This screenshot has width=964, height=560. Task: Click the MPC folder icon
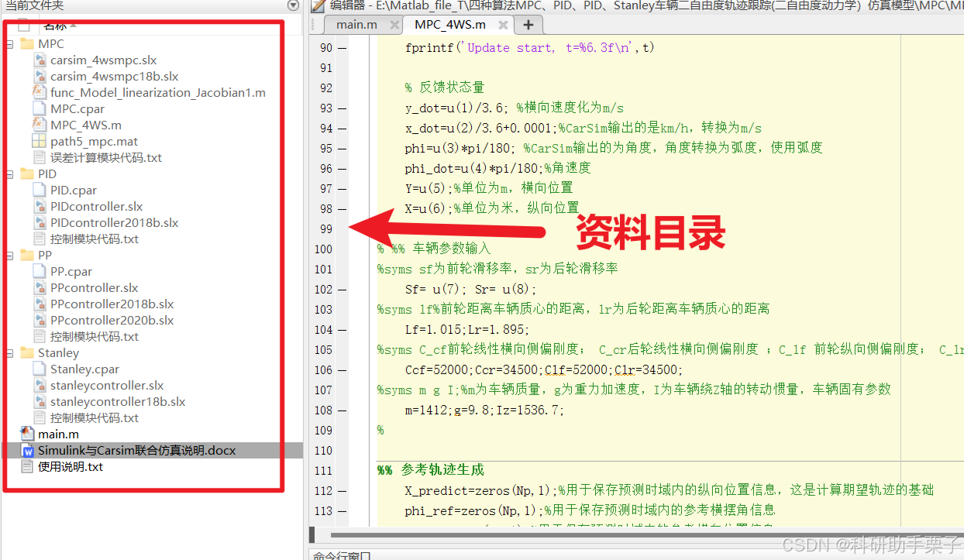(x=27, y=43)
